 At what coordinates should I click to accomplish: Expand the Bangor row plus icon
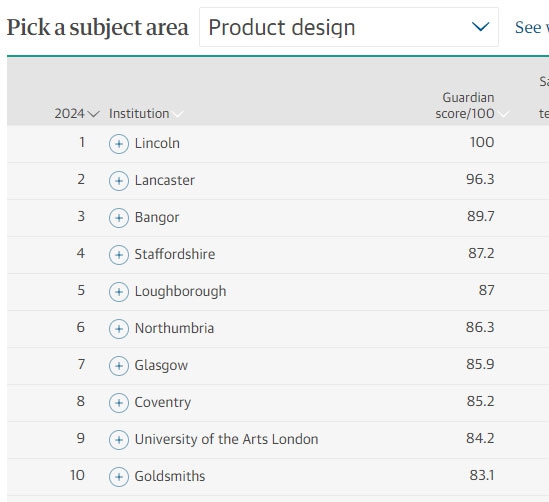pos(119,218)
